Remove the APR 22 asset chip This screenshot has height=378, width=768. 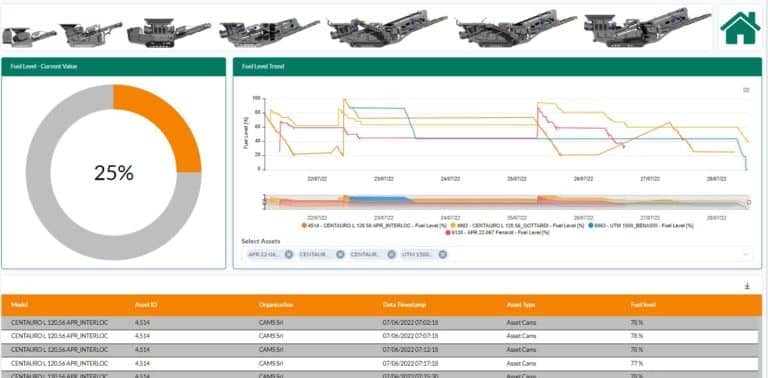pos(288,254)
